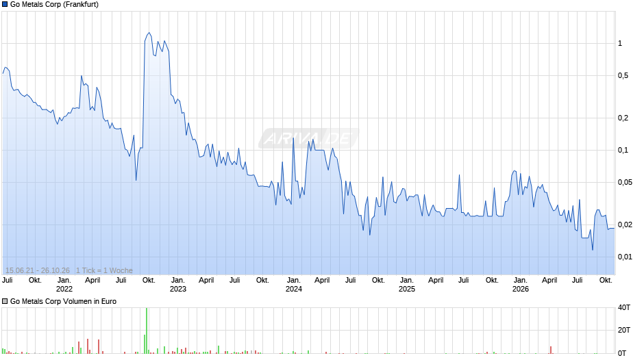Click the price axis label '0,02'

(x=625, y=225)
